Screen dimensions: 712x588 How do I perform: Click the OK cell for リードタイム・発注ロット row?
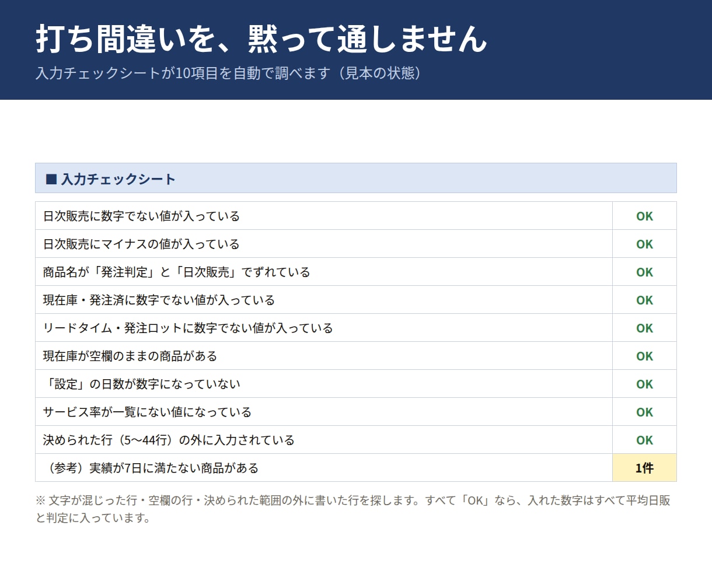(644, 328)
